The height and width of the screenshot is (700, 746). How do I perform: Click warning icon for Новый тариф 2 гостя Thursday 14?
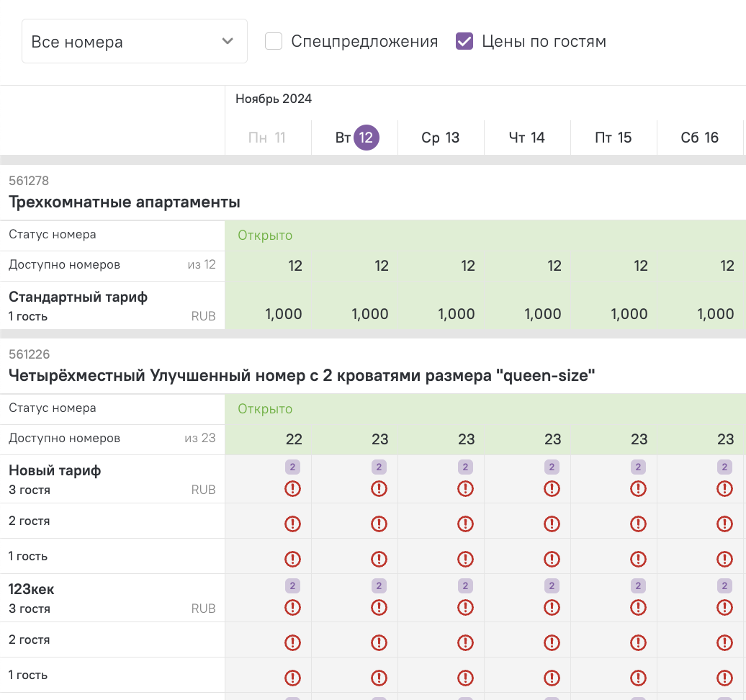tap(552, 524)
